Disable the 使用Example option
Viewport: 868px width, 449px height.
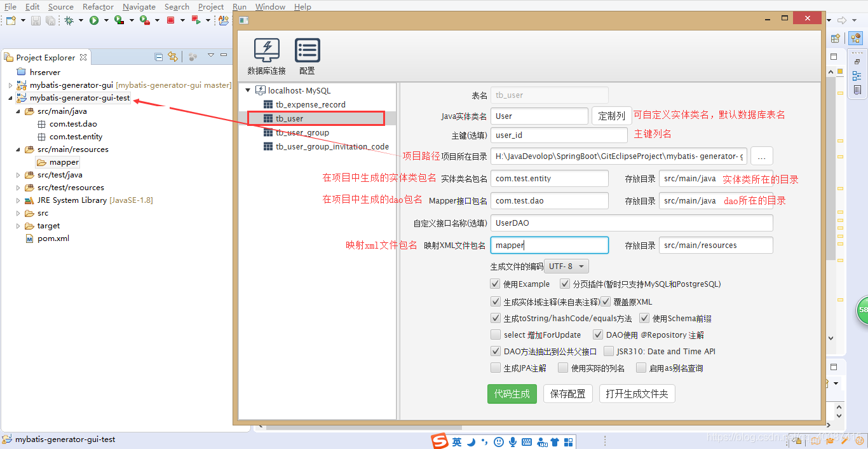click(495, 284)
